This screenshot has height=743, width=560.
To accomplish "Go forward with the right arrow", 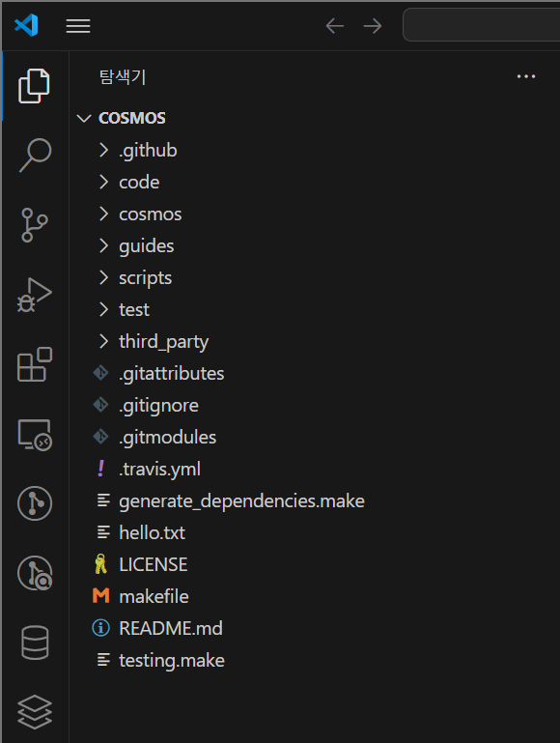I will click(373, 25).
